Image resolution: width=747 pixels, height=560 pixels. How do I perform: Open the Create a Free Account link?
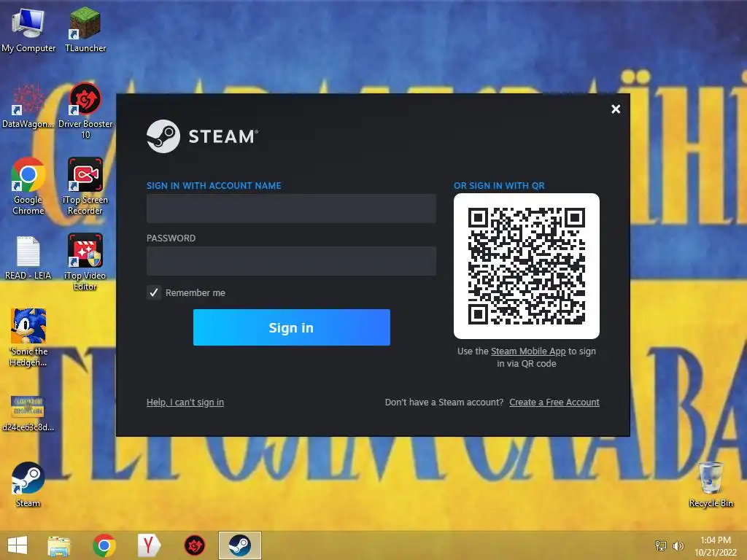pos(554,402)
